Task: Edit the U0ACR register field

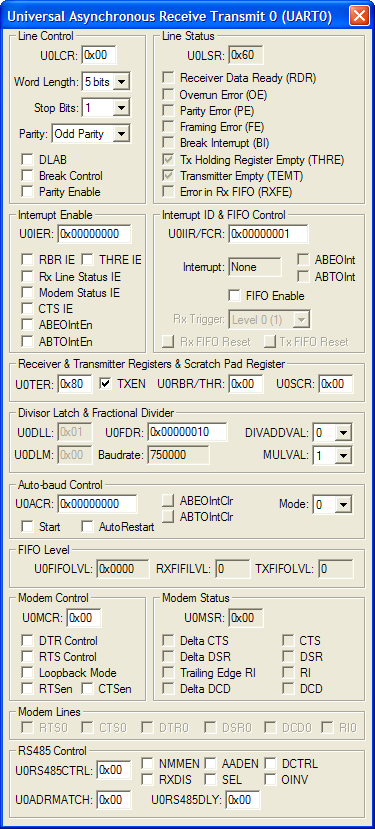Action: [97, 504]
